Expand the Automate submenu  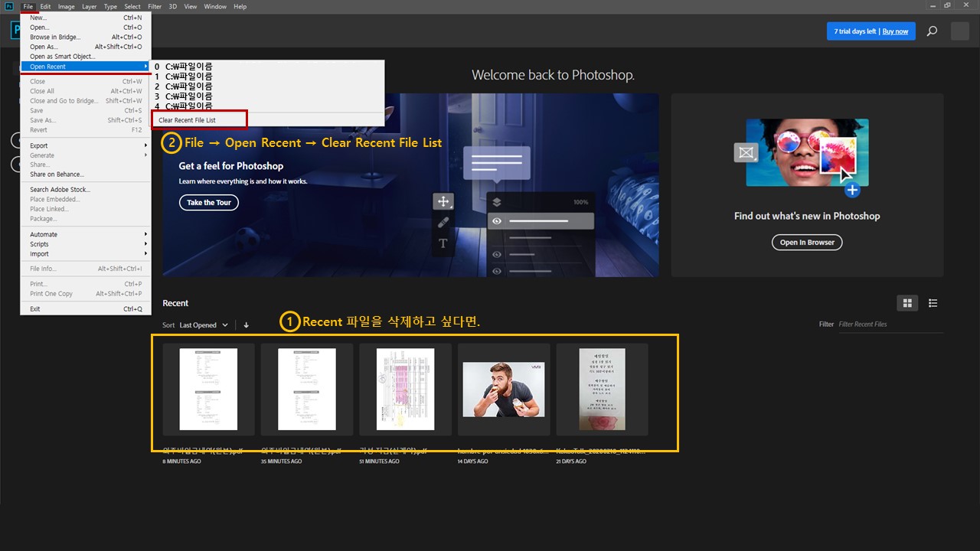(x=86, y=234)
